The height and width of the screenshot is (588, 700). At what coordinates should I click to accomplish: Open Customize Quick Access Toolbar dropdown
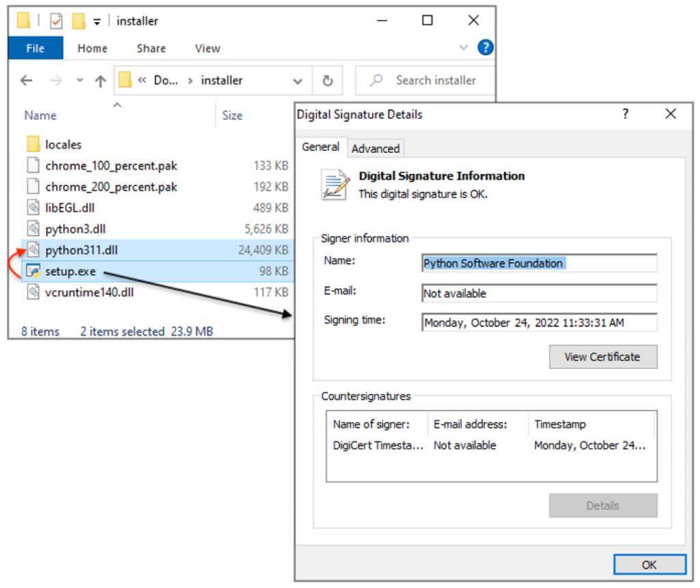tap(97, 21)
